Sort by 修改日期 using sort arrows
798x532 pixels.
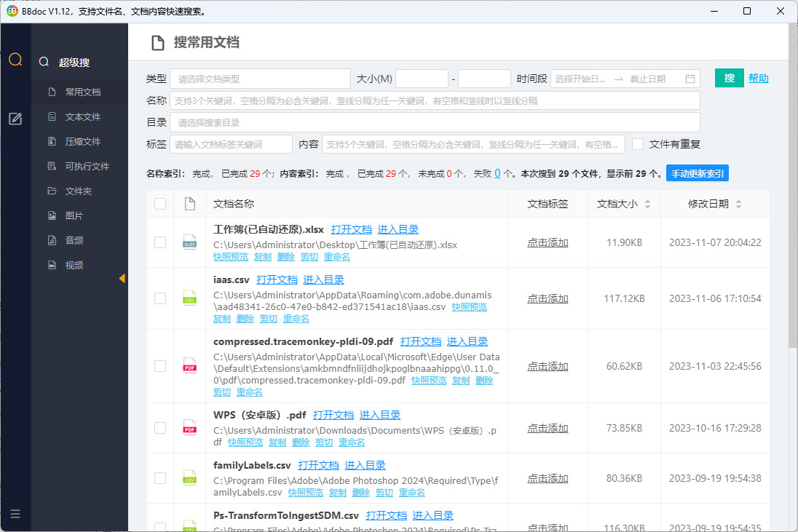738,204
